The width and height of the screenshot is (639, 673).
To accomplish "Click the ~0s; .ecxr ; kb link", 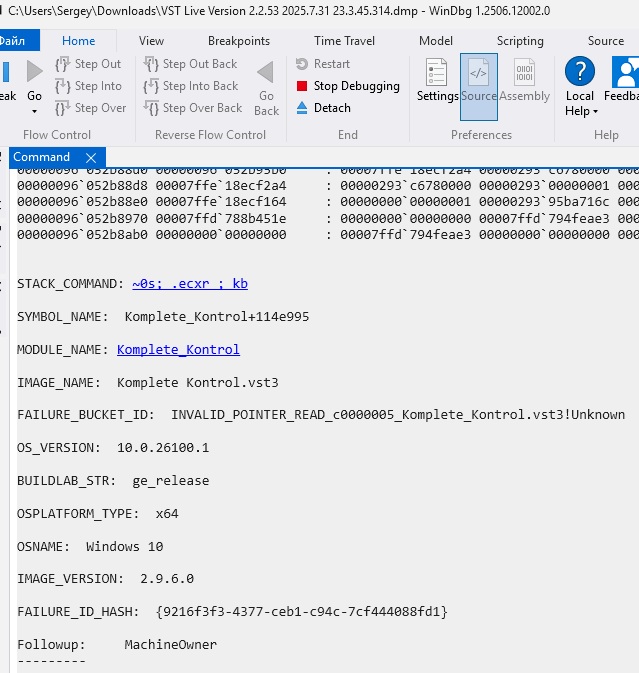I will tap(190, 284).
